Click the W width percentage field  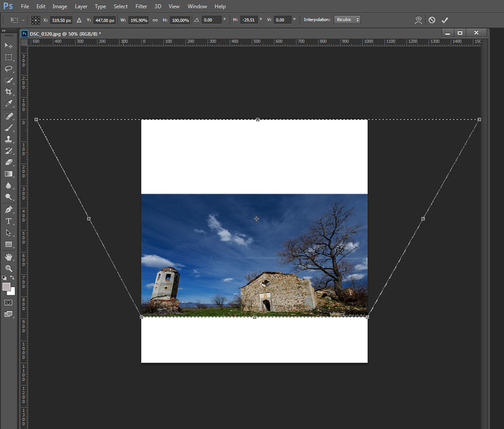pos(139,20)
